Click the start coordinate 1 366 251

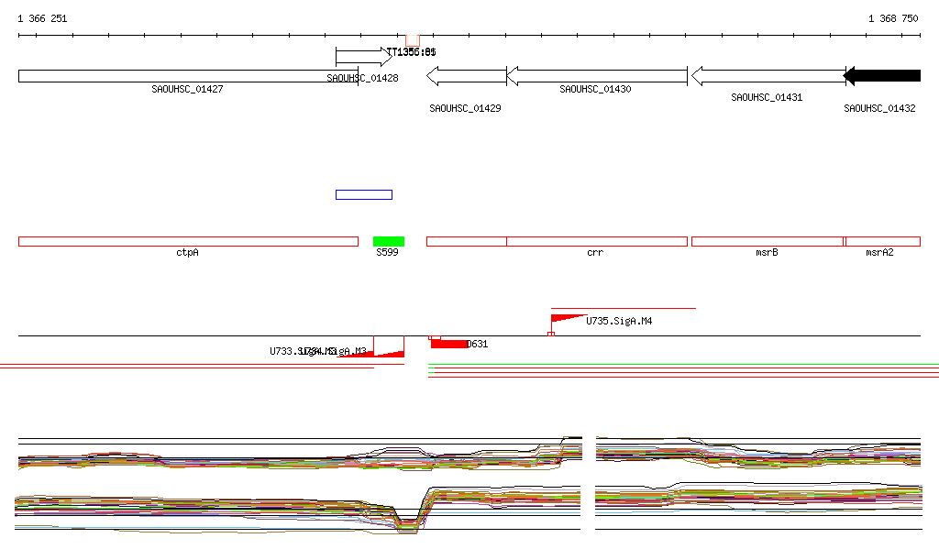[42, 18]
